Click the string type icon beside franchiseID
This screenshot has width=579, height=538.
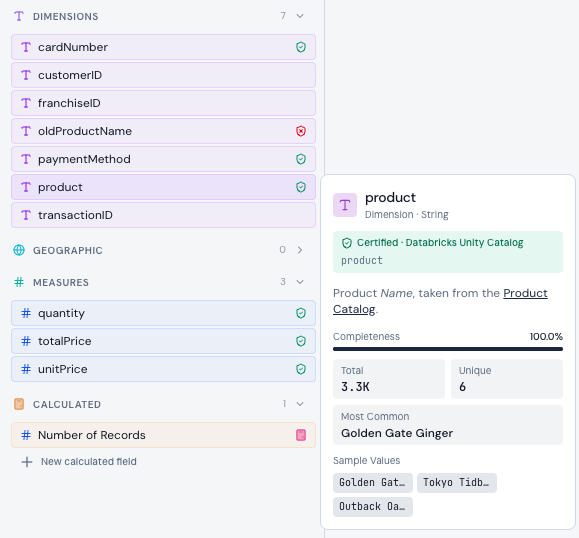[x=26, y=103]
